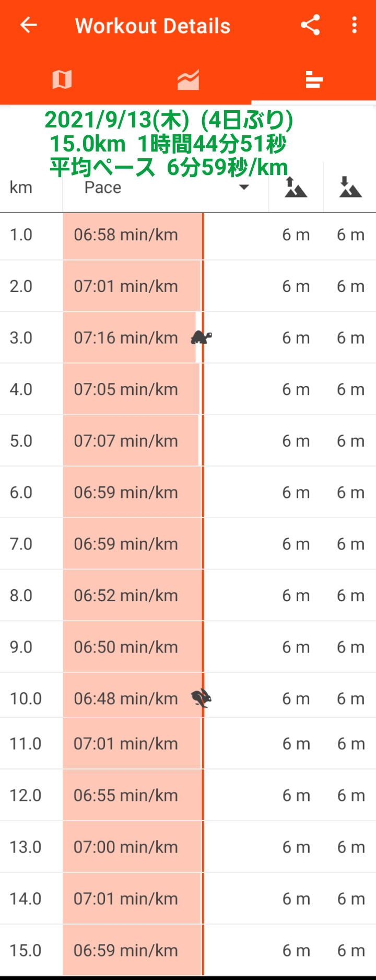Switch to the map tab
Image resolution: width=376 pixels, height=980 pixels.
[x=62, y=79]
